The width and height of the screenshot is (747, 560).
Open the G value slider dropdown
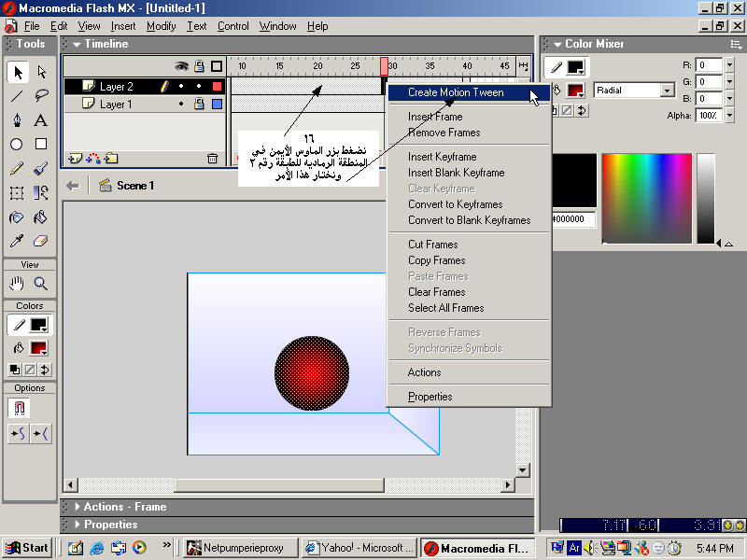pyautogui.click(x=730, y=82)
